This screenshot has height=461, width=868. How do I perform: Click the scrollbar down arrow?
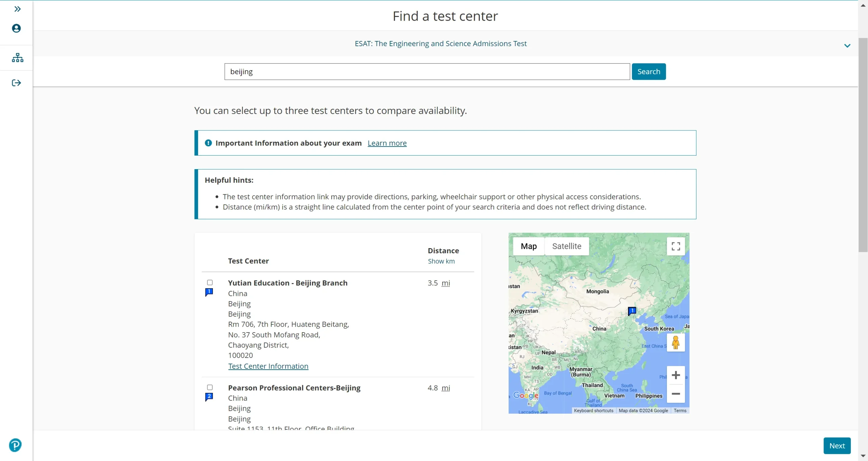tap(863, 456)
